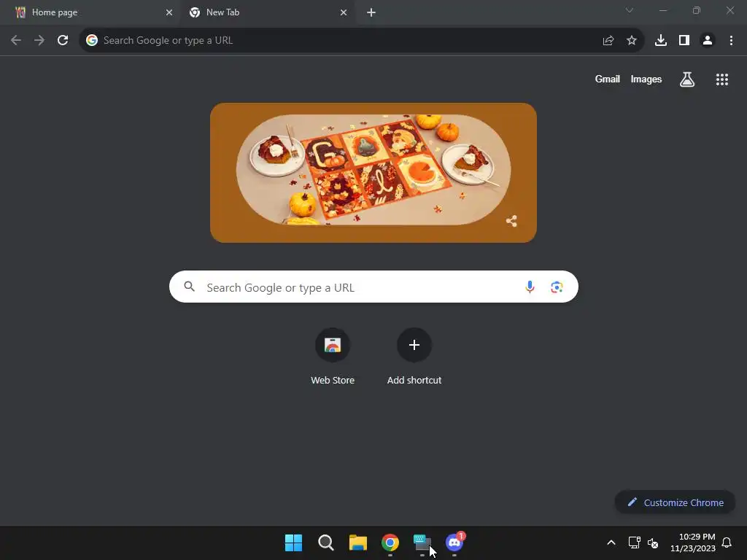Close the New Tab tab
Viewport: 747px width, 560px height.
pyautogui.click(x=344, y=12)
